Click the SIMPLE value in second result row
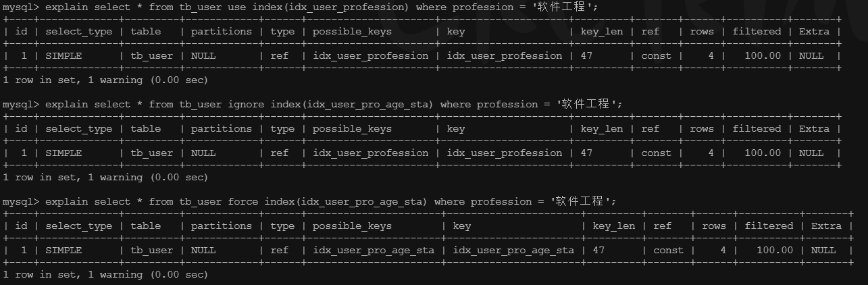The height and width of the screenshot is (285, 868). click(63, 153)
